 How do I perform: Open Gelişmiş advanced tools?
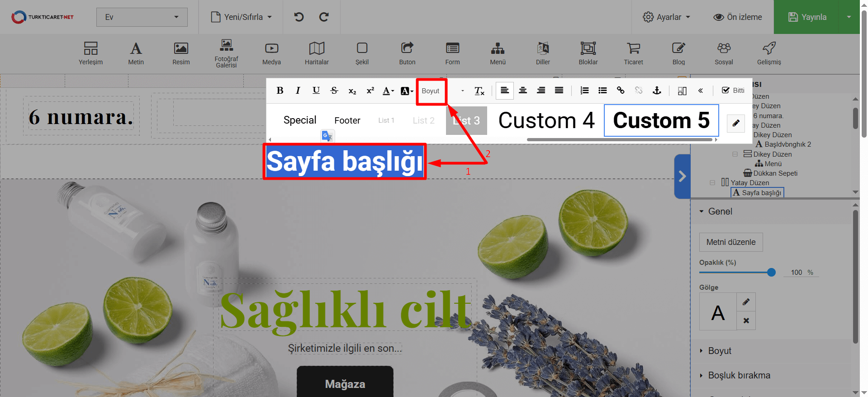[x=769, y=53]
